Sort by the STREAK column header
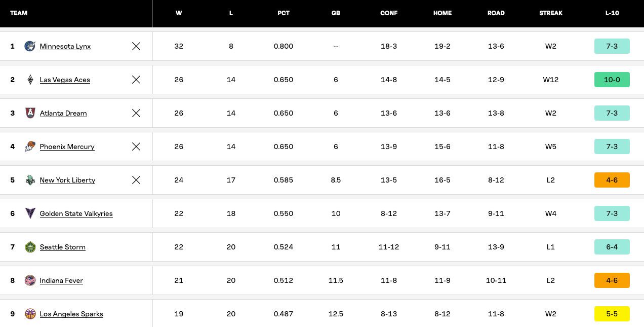This screenshot has height=327, width=644. point(551,13)
